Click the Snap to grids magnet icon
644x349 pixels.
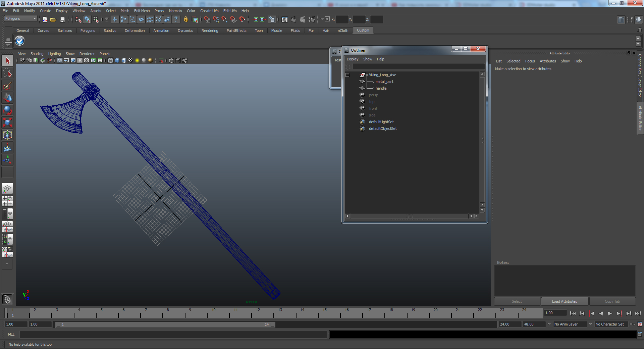pyautogui.click(x=207, y=20)
